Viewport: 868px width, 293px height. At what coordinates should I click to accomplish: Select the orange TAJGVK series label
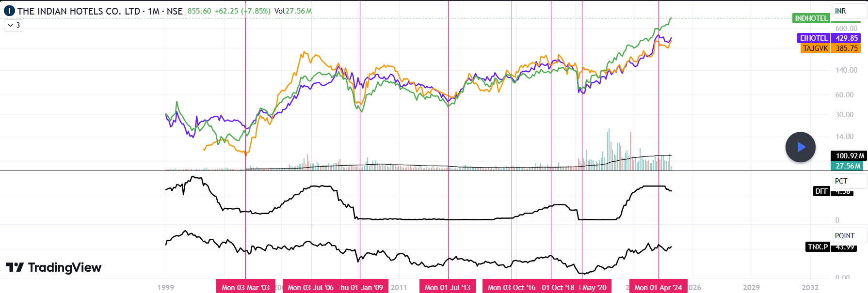(815, 48)
